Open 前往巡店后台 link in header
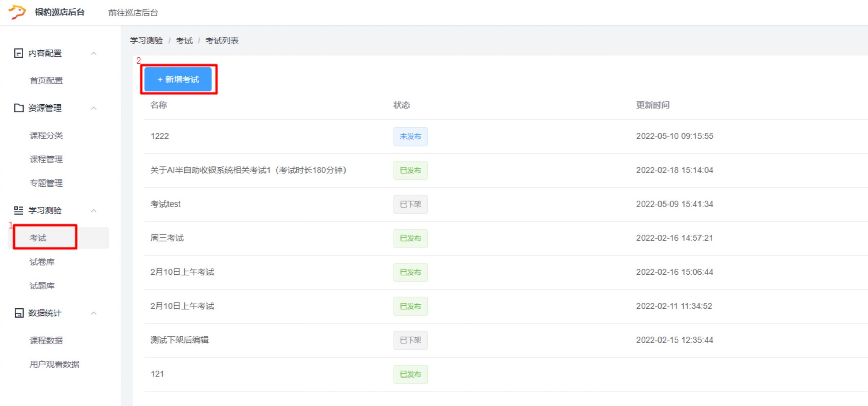Image resolution: width=868 pixels, height=406 pixels. point(133,13)
